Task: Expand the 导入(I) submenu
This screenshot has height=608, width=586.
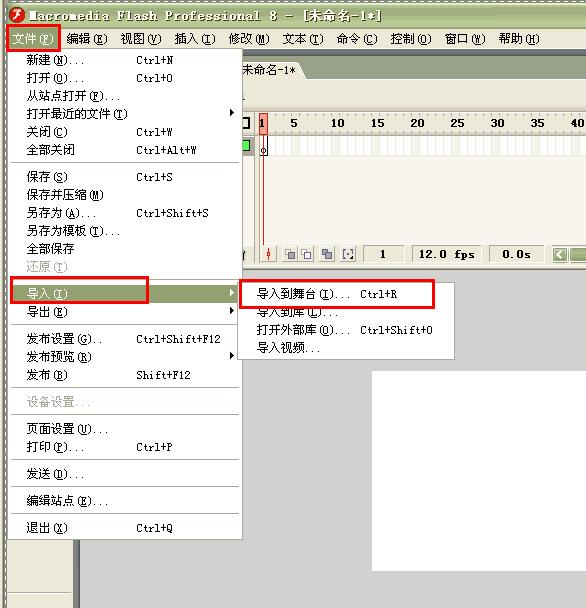Action: pyautogui.click(x=125, y=294)
